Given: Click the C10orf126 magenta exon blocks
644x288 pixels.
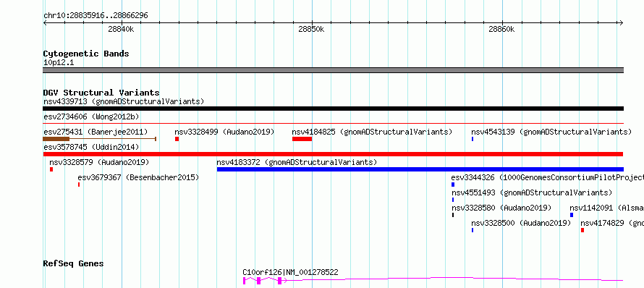Looking at the screenshot, I should 263,281.
